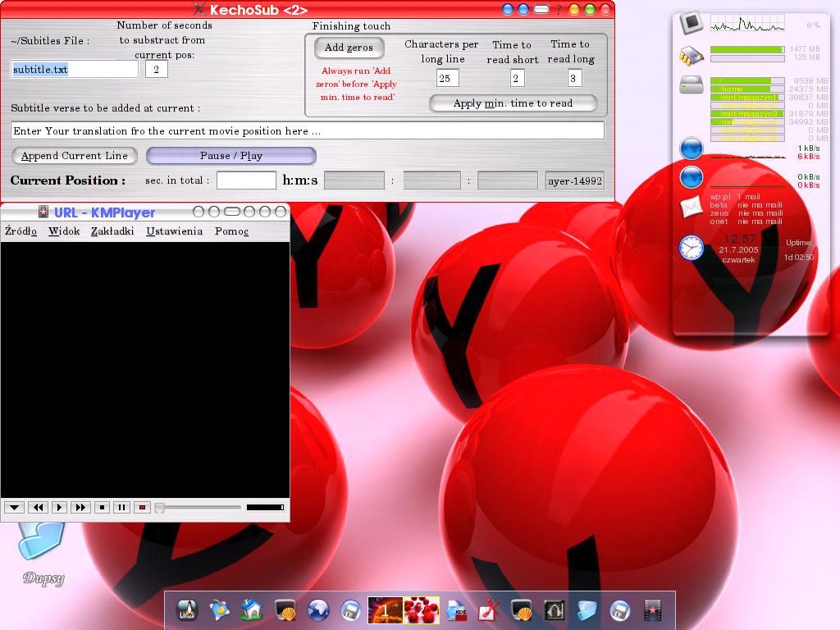Open the Zakładki menu
Viewport: 840px width, 630px height.
point(112,231)
